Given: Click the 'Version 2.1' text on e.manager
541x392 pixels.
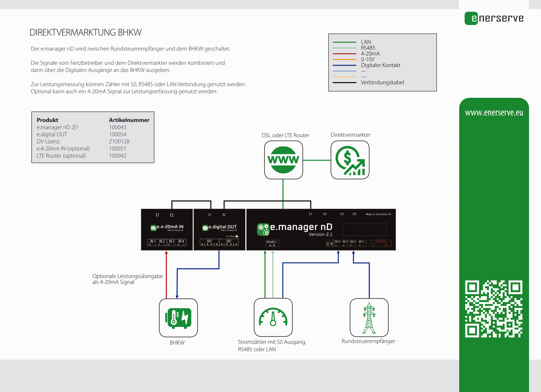Looking at the screenshot, I should 321,235.
